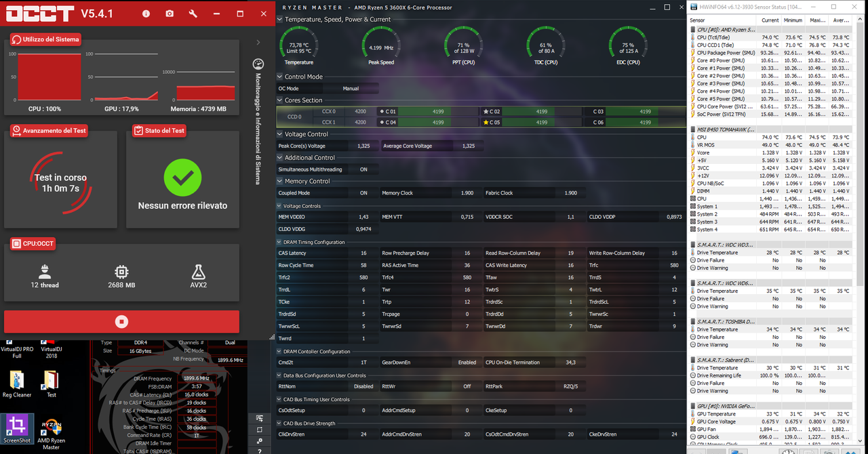Collapse the Control Mode section
The height and width of the screenshot is (454, 868).
[280, 77]
